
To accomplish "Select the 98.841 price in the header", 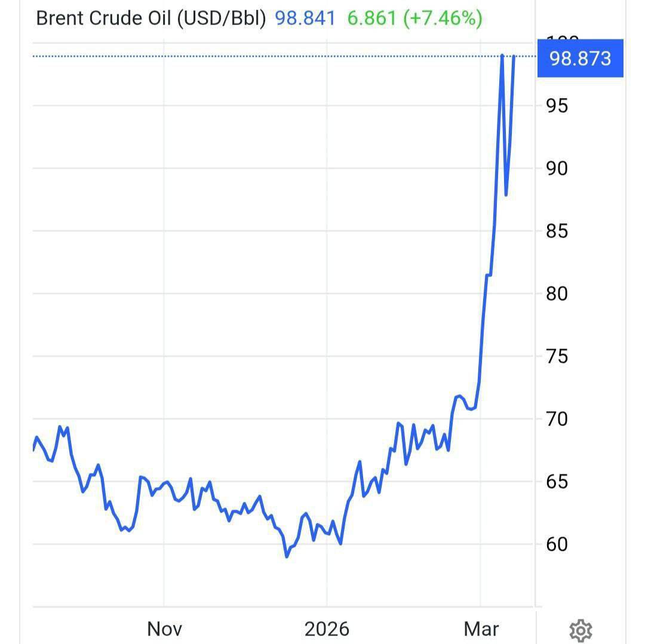I will (305, 19).
